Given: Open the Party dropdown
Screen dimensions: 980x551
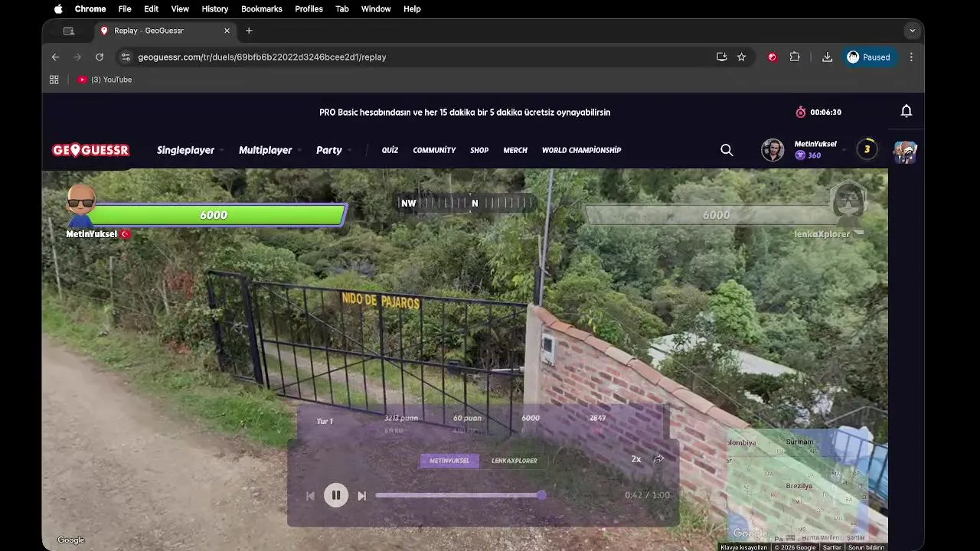Looking at the screenshot, I should [333, 150].
